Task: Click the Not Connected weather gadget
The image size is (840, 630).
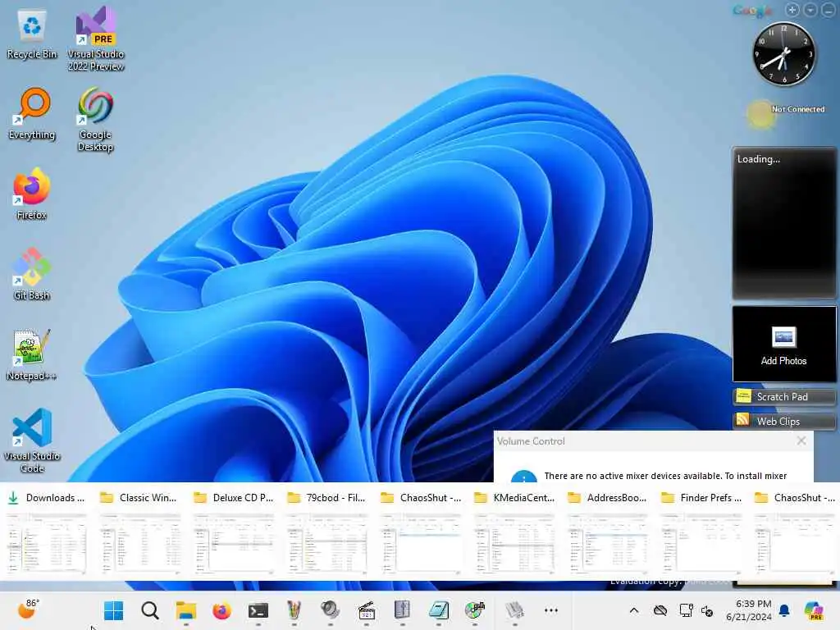Action: tap(787, 113)
